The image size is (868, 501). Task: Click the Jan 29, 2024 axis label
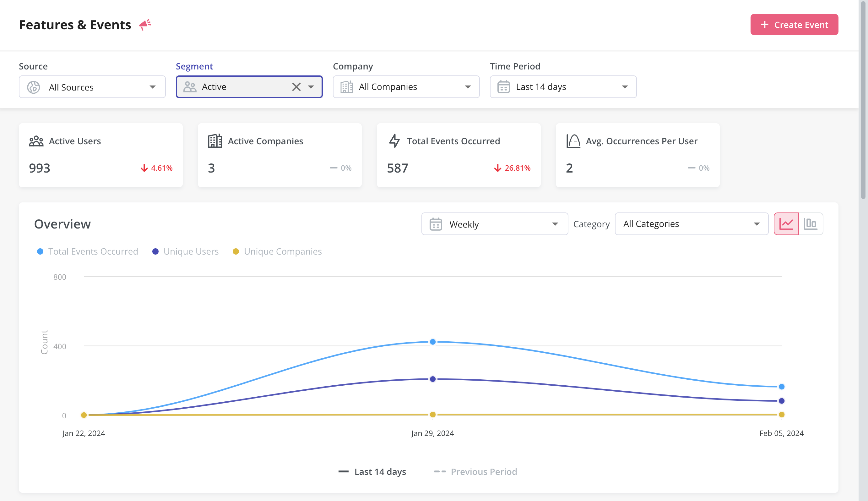(x=432, y=433)
